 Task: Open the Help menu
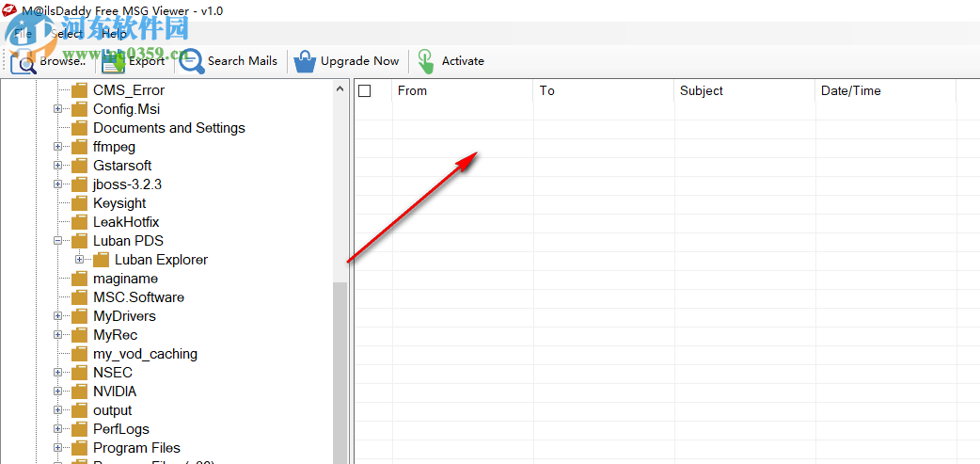pyautogui.click(x=114, y=34)
